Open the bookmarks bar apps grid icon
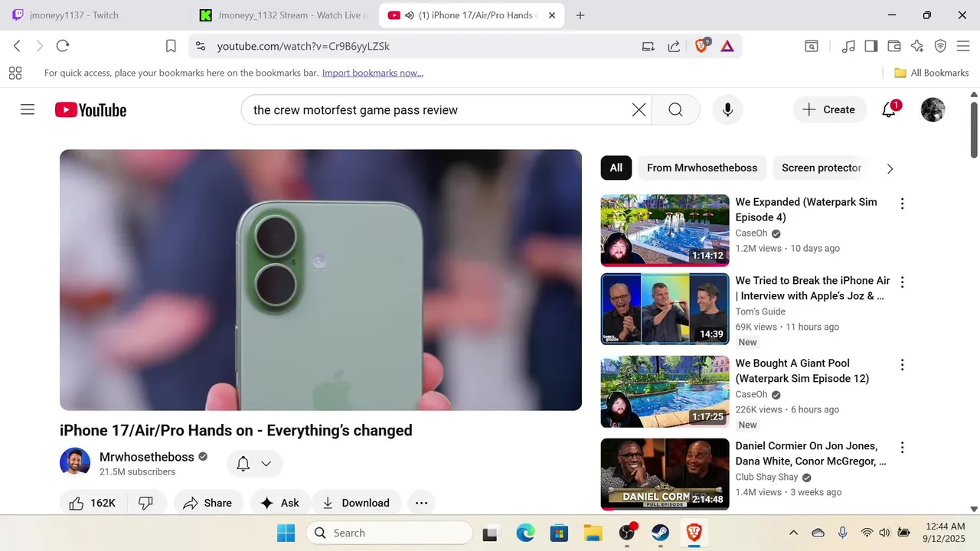The width and height of the screenshot is (980, 551). (x=15, y=73)
